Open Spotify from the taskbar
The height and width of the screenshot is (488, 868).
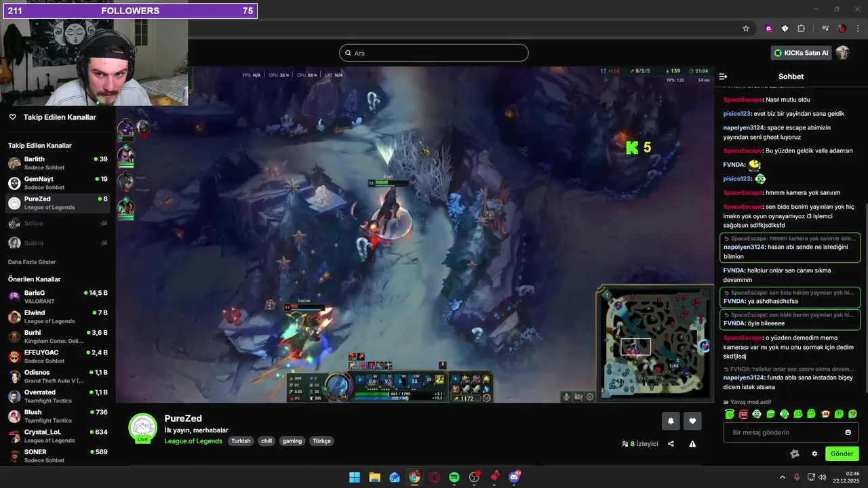click(454, 477)
